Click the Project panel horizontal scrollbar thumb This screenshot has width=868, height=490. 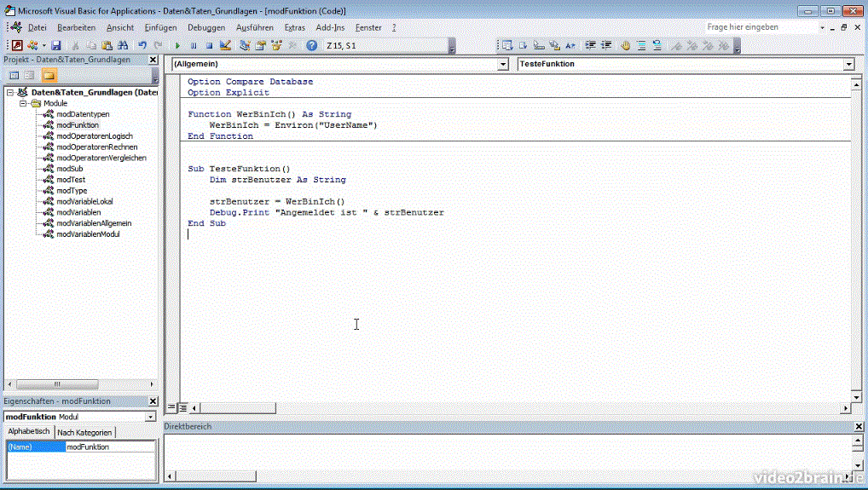57,384
